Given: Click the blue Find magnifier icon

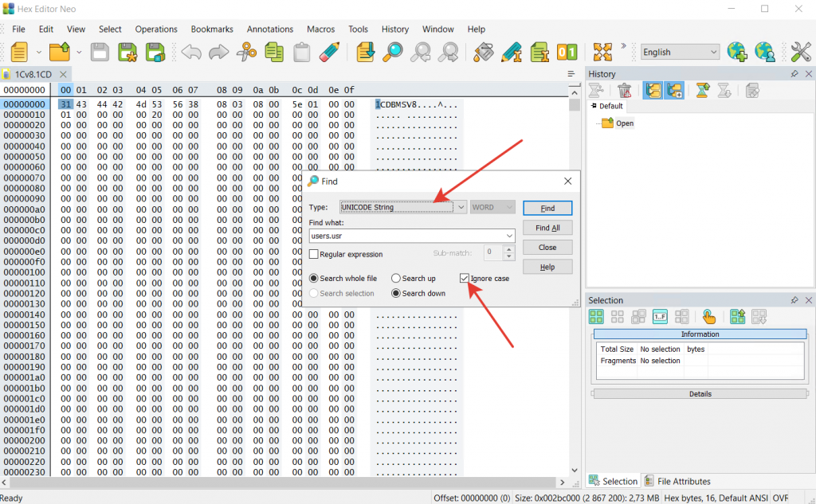Looking at the screenshot, I should point(393,52).
